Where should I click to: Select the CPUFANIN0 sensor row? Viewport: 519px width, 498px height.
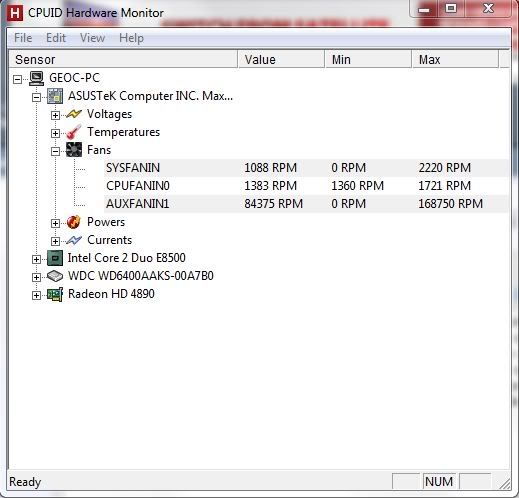[306, 186]
